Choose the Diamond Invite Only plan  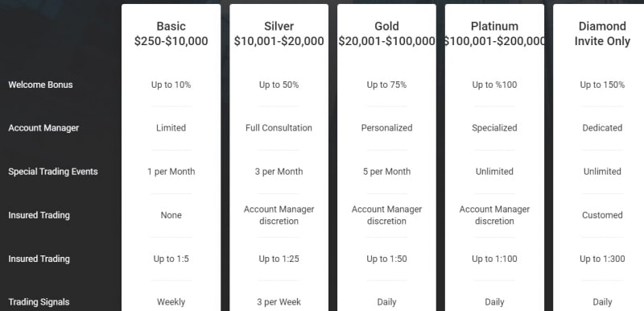click(602, 34)
